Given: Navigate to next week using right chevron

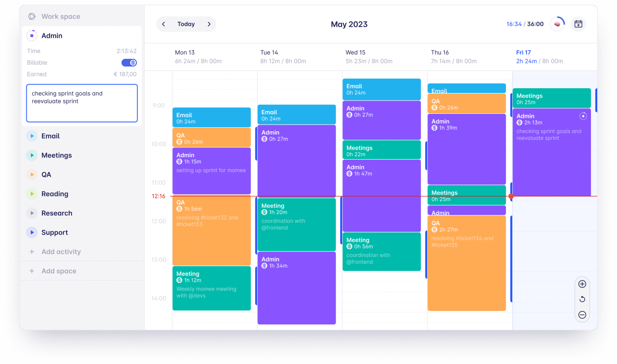Looking at the screenshot, I should point(209,24).
